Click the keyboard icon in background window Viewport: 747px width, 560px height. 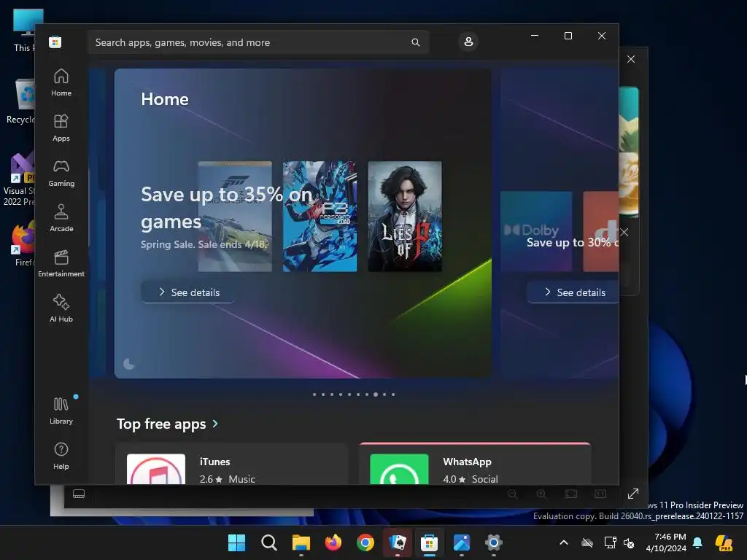pyautogui.click(x=79, y=494)
